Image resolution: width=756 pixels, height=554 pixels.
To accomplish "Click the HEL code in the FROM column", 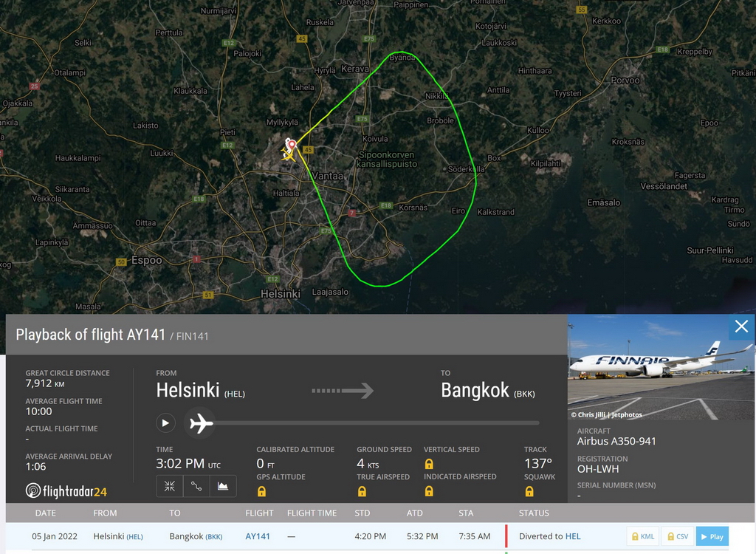I will [x=135, y=536].
